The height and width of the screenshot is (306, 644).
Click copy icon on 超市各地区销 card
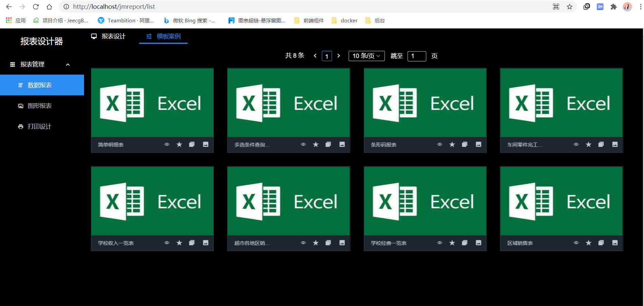coord(328,243)
